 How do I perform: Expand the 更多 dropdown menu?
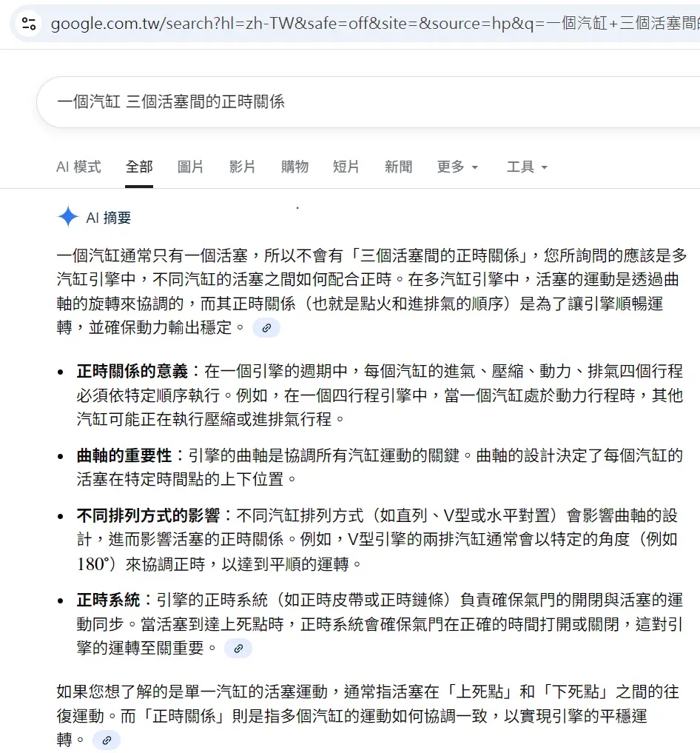pos(457,167)
